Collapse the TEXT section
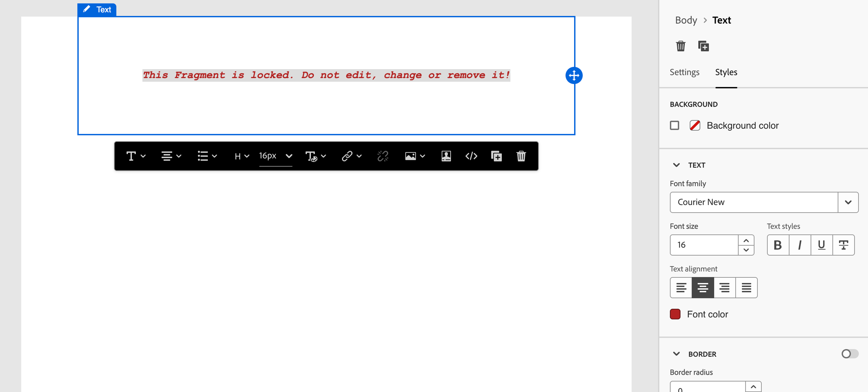 676,165
